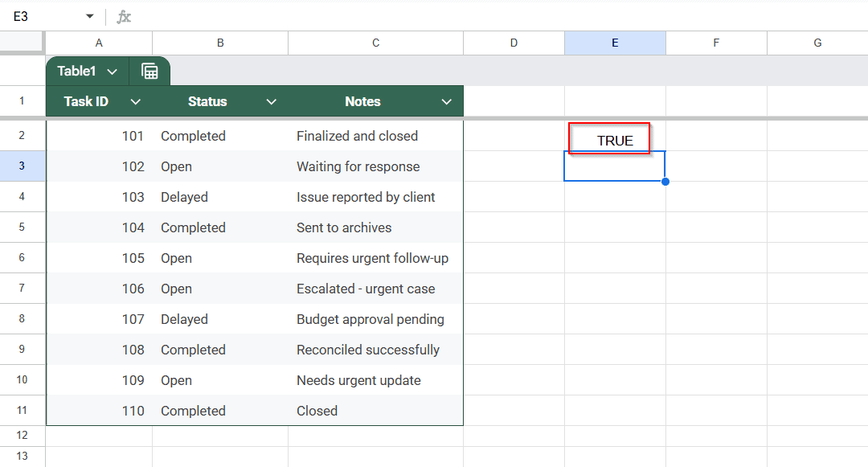This screenshot has height=467, width=868.
Task: Open the Task ID column dropdown
Action: click(135, 102)
